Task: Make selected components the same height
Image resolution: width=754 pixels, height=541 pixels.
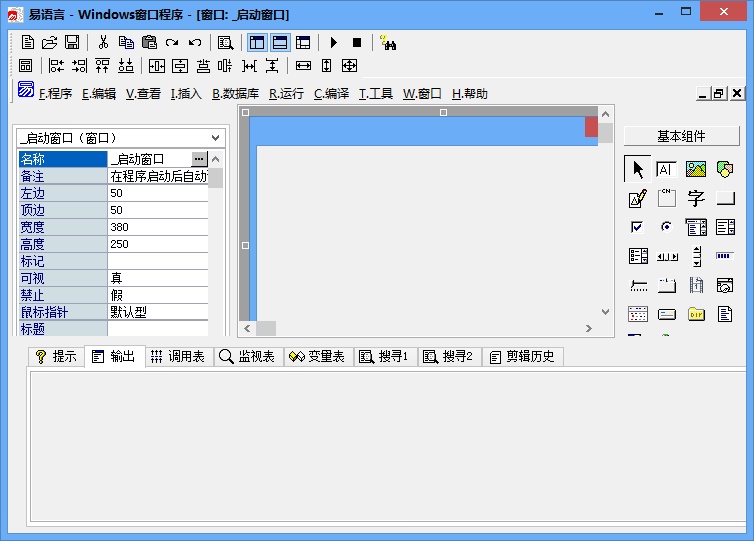Action: 326,65
